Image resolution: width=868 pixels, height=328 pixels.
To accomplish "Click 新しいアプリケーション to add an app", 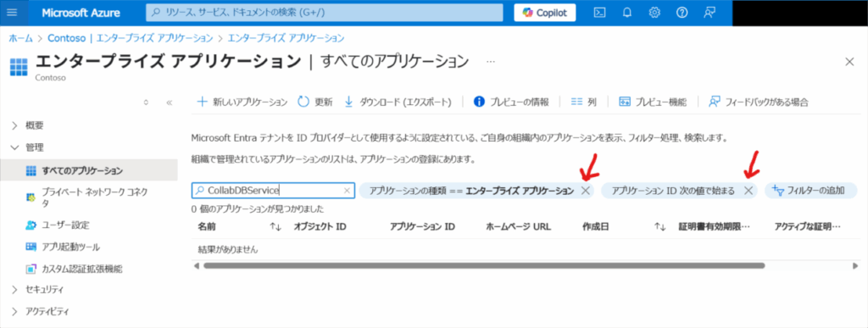I will [x=242, y=102].
